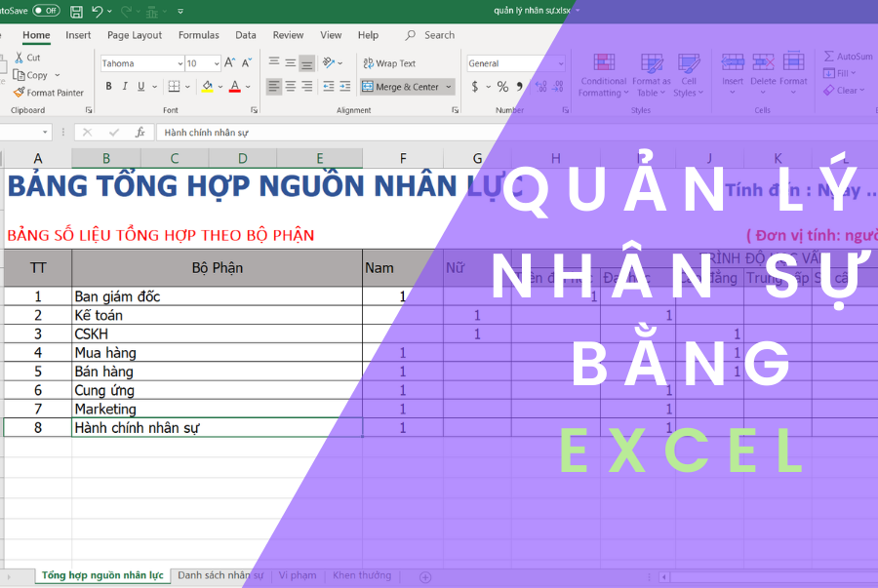Decrease font size with the small A

[x=247, y=63]
